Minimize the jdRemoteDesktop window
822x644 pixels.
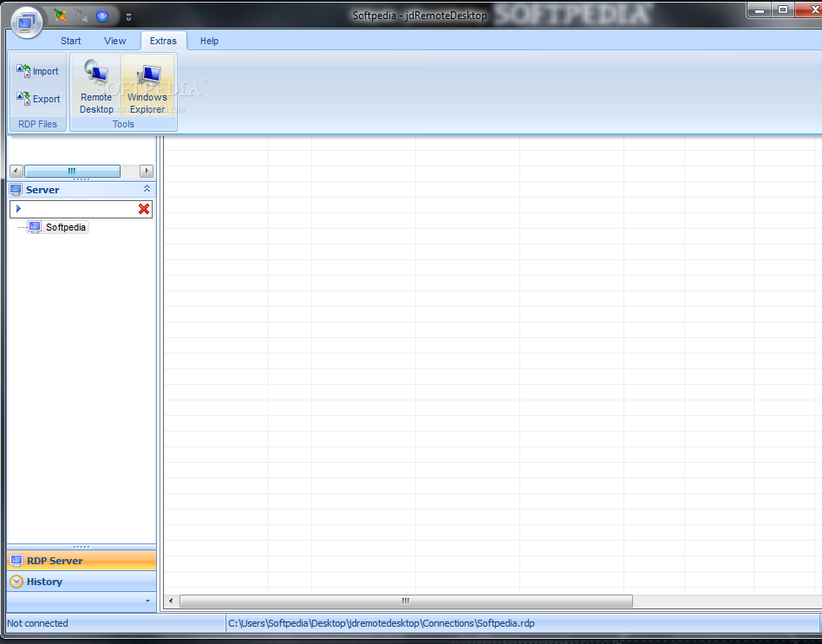(759, 10)
